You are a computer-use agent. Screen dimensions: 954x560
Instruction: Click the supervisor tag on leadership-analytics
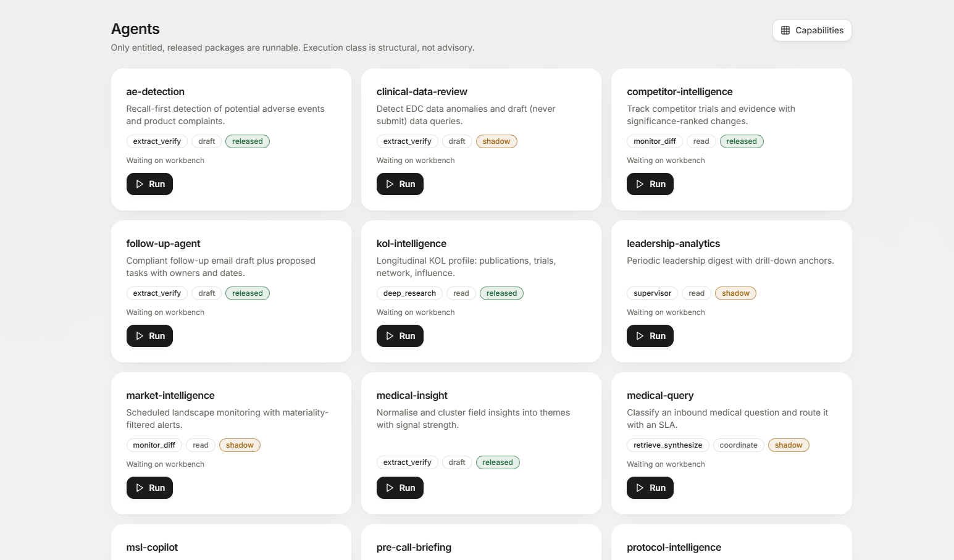[x=652, y=293]
